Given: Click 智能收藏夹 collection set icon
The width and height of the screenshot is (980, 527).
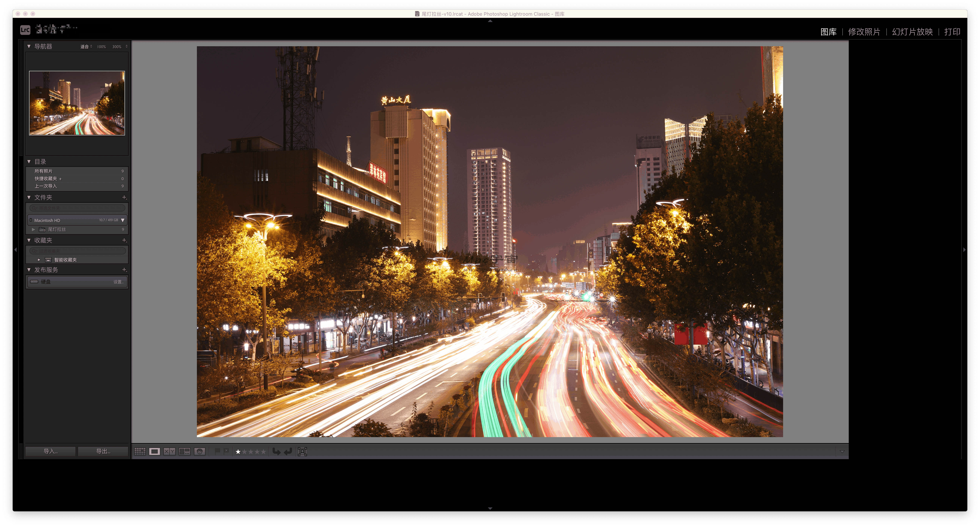Looking at the screenshot, I should coord(48,260).
